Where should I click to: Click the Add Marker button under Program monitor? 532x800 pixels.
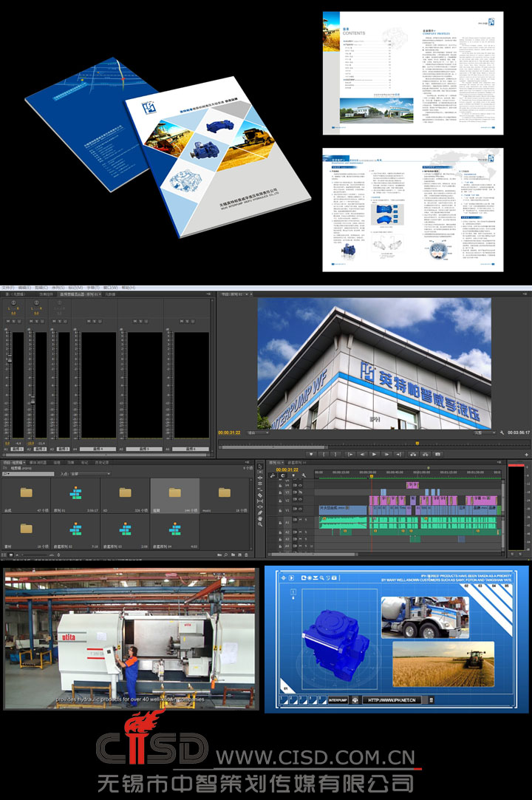pyautogui.click(x=311, y=454)
